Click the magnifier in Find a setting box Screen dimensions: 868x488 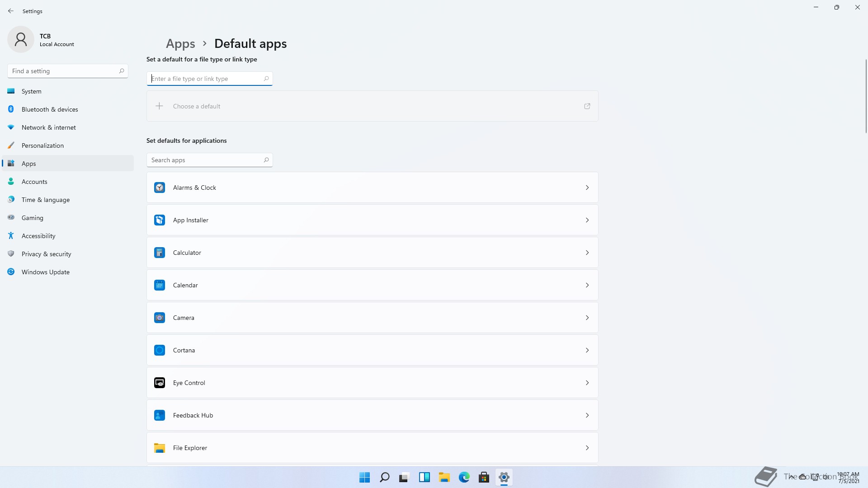coord(122,71)
